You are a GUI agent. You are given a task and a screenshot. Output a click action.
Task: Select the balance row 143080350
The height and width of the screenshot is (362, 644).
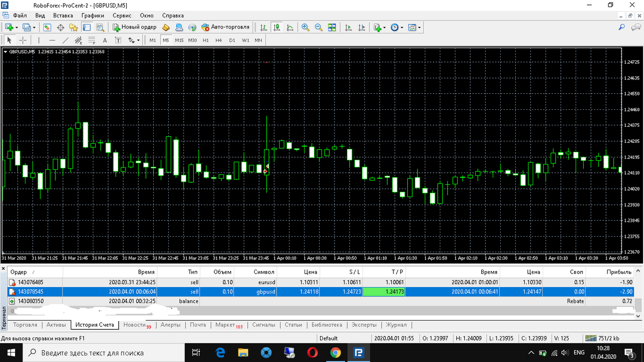pyautogui.click(x=321, y=301)
